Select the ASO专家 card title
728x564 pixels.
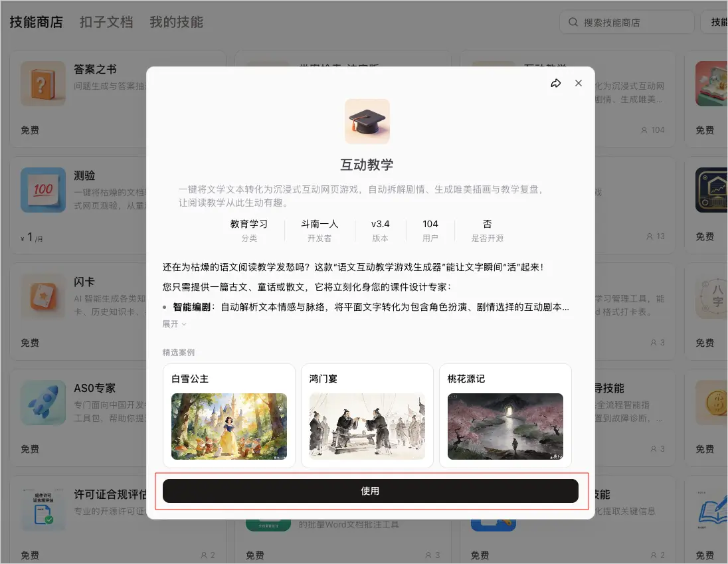tap(95, 388)
